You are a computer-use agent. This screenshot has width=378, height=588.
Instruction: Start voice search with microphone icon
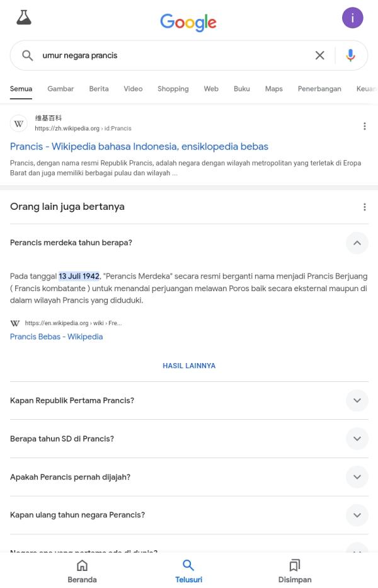(x=350, y=55)
